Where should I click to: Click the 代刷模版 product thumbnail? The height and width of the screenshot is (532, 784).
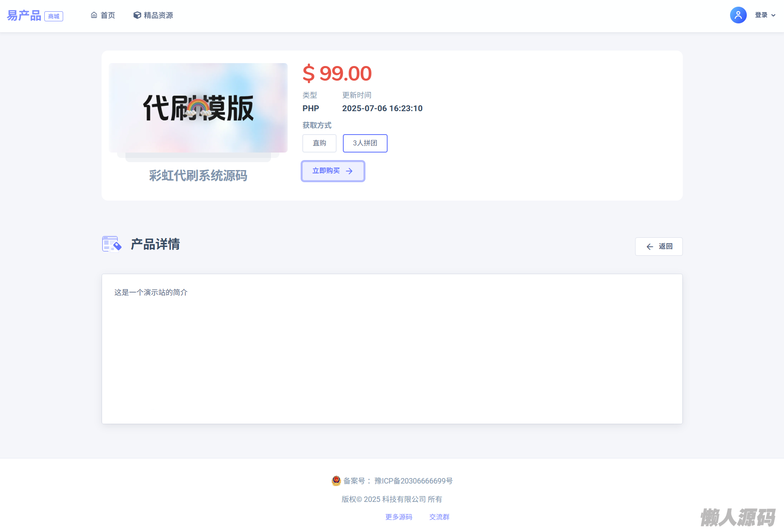(x=198, y=108)
